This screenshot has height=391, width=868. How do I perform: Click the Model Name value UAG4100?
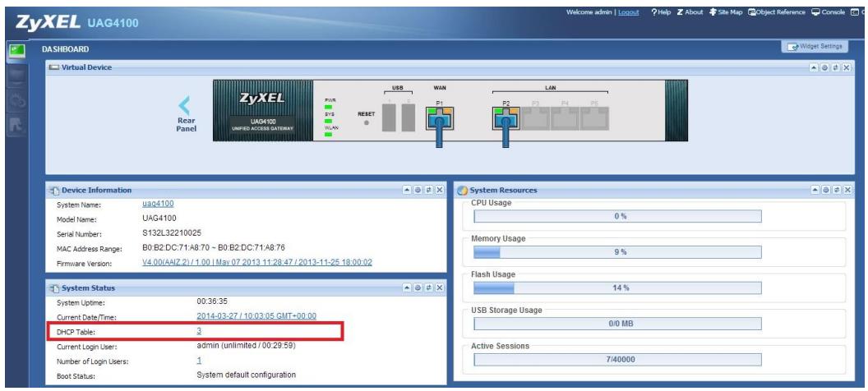[159, 218]
